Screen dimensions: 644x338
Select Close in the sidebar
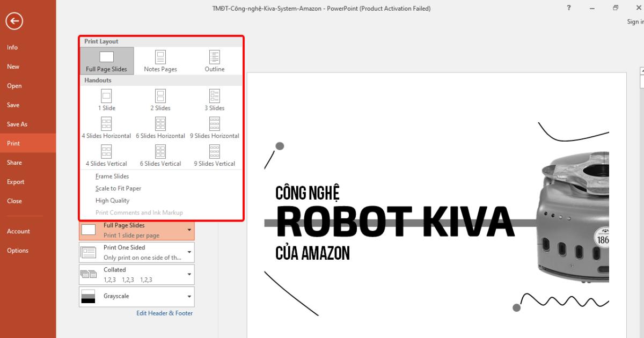[28, 201]
